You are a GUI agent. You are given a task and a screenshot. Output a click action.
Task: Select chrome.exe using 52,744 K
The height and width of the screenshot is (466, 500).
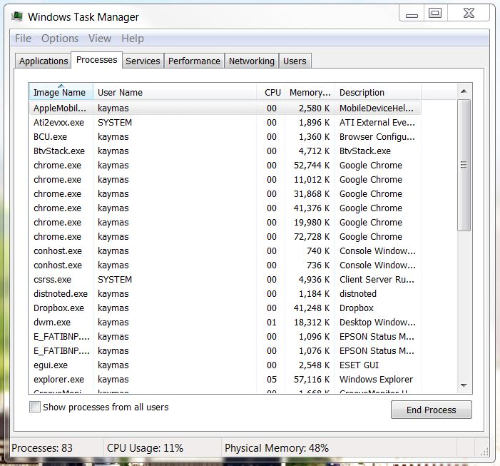point(225,165)
